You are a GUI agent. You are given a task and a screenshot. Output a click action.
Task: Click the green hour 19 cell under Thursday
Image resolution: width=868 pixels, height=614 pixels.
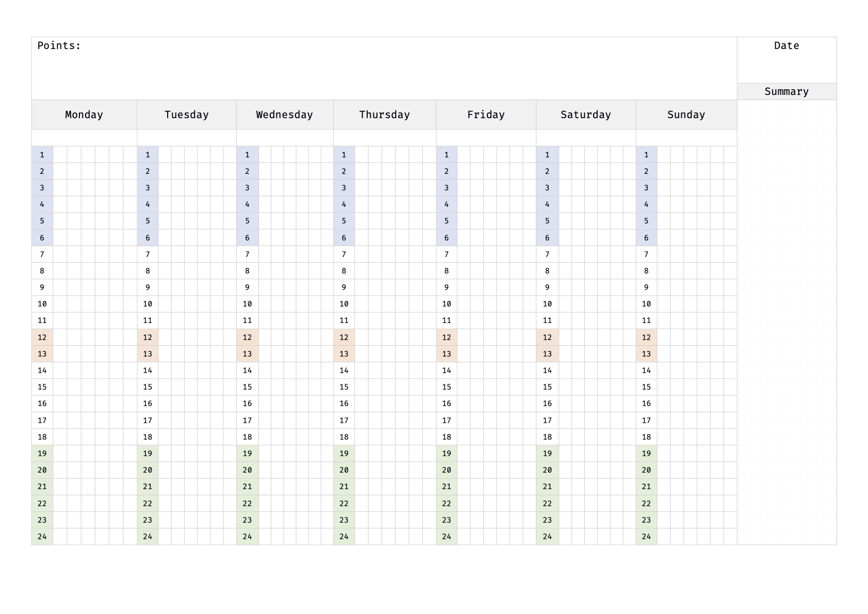tap(344, 454)
